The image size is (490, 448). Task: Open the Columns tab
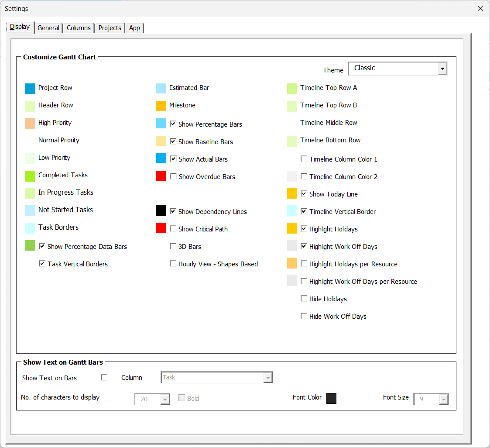79,28
